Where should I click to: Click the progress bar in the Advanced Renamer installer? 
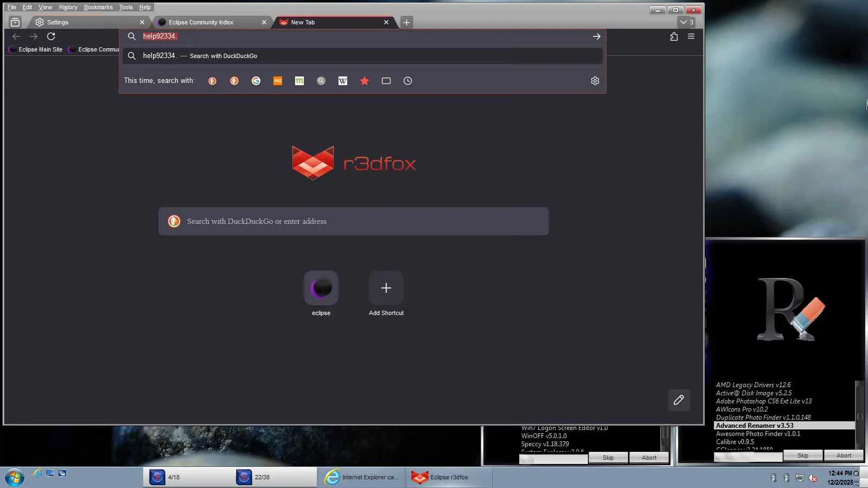click(748, 457)
